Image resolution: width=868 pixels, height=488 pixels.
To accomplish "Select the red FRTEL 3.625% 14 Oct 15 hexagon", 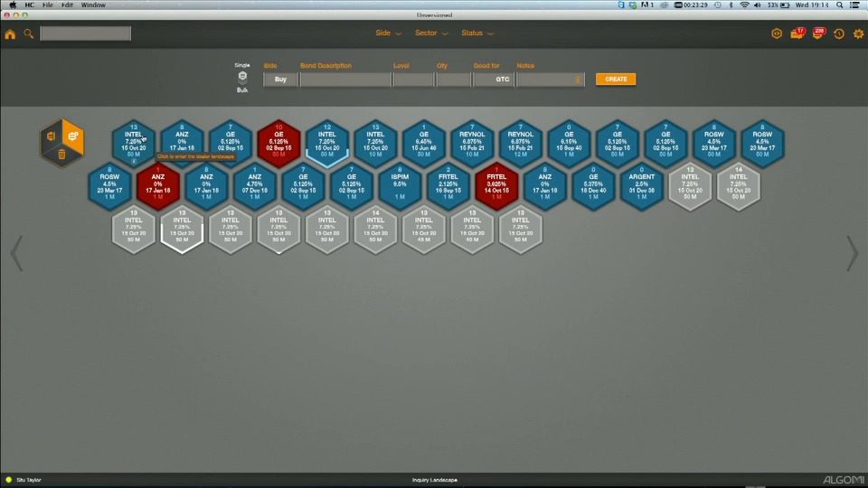I will click(496, 186).
